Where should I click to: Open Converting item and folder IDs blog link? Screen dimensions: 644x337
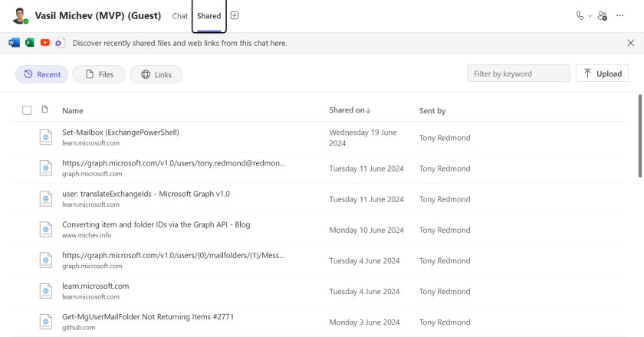tap(156, 224)
